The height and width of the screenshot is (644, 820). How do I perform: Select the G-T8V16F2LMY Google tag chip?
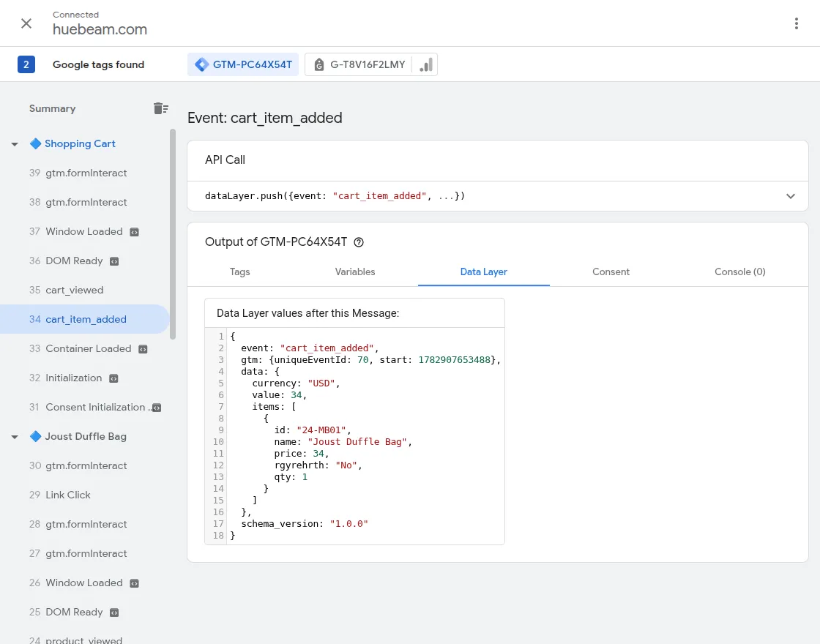pyautogui.click(x=359, y=64)
